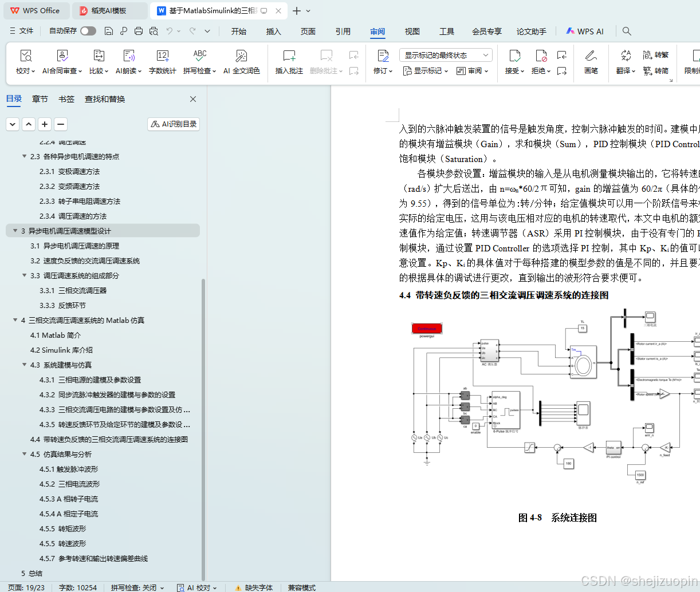Image resolution: width=700 pixels, height=592 pixels.
Task: Open the 显示标记 dropdown
Action: pyautogui.click(x=425, y=71)
